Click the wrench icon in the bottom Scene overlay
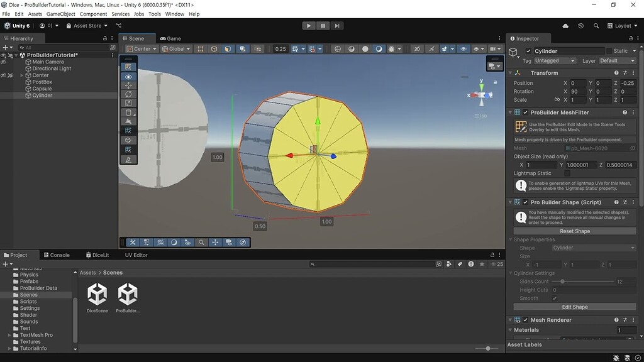The width and height of the screenshot is (644, 362). (x=133, y=242)
